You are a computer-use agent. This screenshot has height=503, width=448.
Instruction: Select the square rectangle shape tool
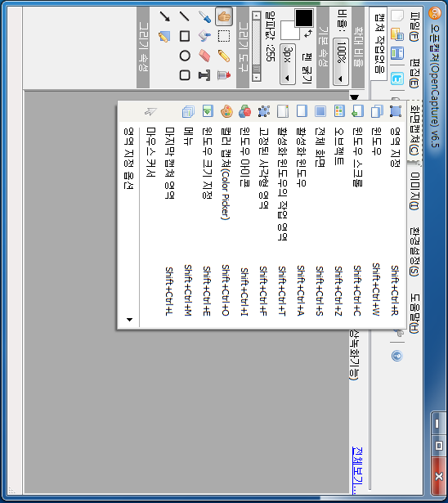185,36
